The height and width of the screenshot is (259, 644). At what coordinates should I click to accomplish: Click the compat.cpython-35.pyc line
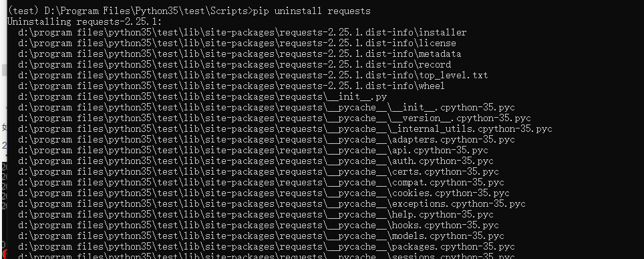tap(261, 183)
